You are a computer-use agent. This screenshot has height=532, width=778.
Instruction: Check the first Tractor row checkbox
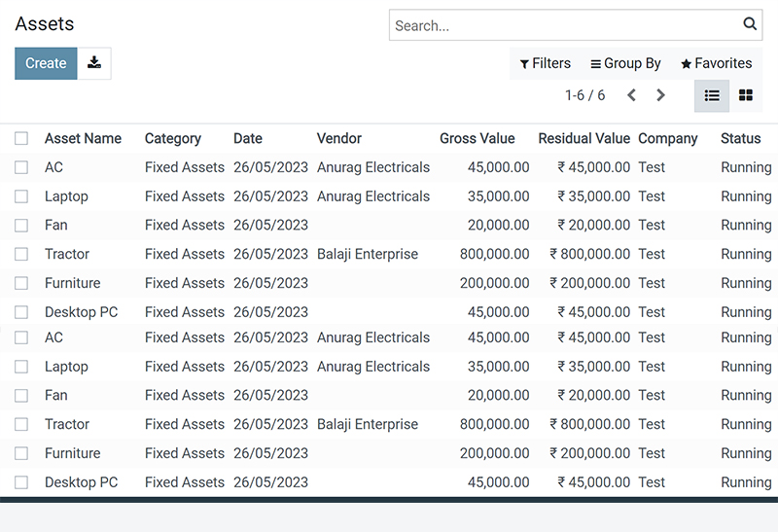click(x=21, y=254)
